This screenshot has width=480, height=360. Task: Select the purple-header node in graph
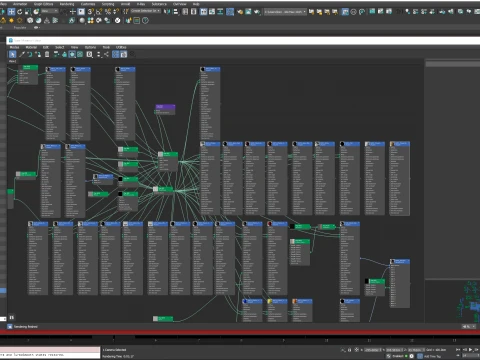click(x=165, y=109)
